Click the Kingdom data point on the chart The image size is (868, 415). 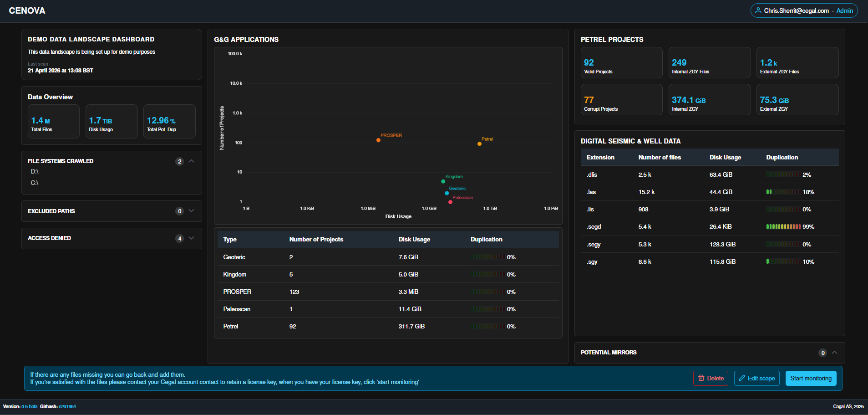443,181
